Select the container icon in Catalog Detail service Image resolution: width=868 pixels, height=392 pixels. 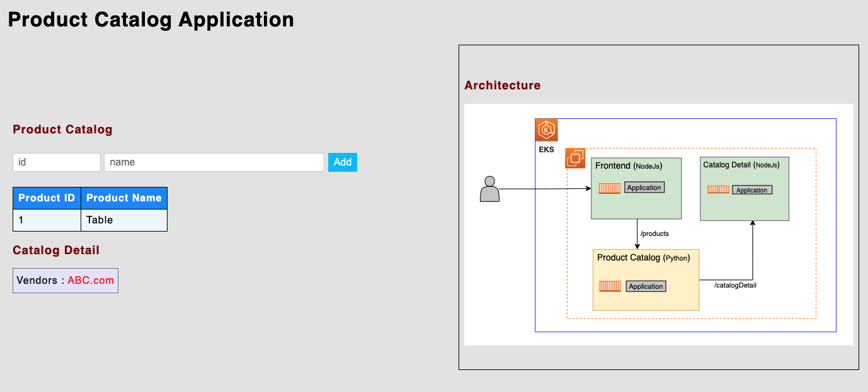click(718, 189)
